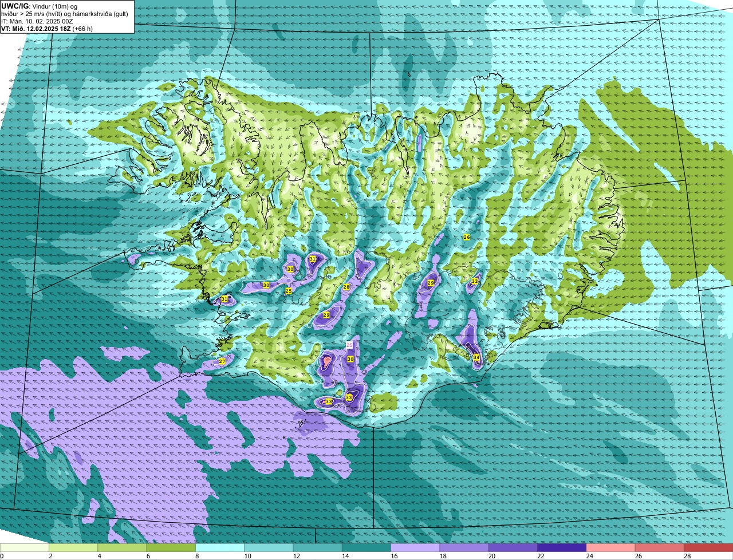Pick the 12–14 m/s medium teal swatch
Image resolution: width=733 pixels, height=560 pixels.
(x=318, y=547)
